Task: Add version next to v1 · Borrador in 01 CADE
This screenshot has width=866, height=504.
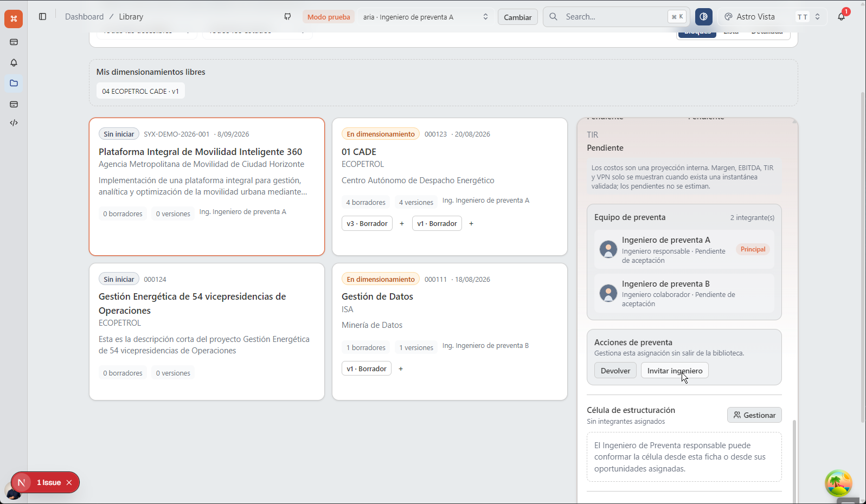Action: point(471,223)
